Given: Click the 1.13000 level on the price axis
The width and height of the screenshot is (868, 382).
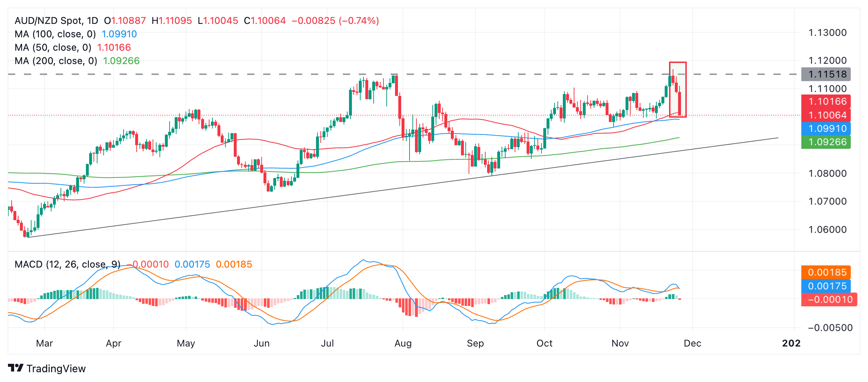Looking at the screenshot, I should [x=827, y=33].
